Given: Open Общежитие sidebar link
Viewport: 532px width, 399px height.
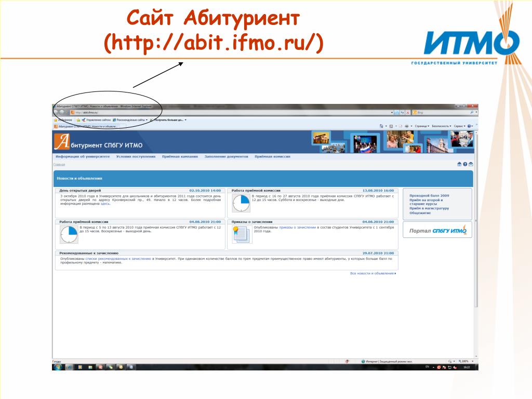Looking at the screenshot, I should pos(420,213).
